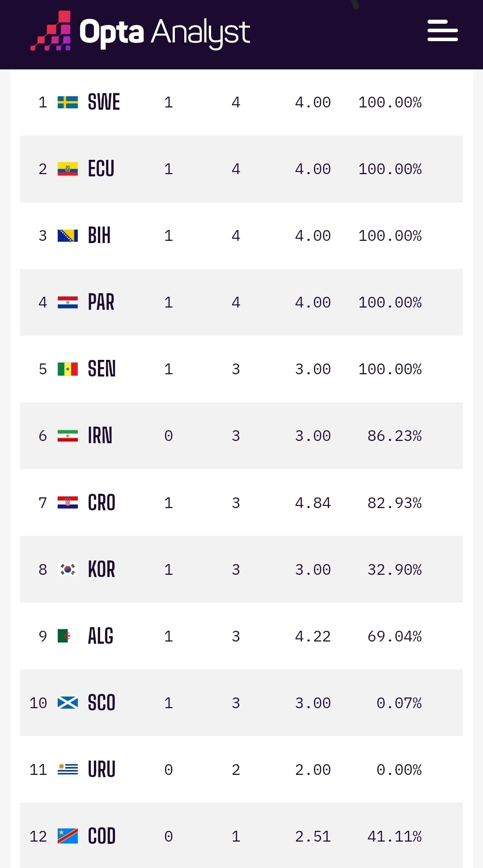The image size is (483, 868).
Task: Click the Sweden flag icon
Action: click(68, 103)
